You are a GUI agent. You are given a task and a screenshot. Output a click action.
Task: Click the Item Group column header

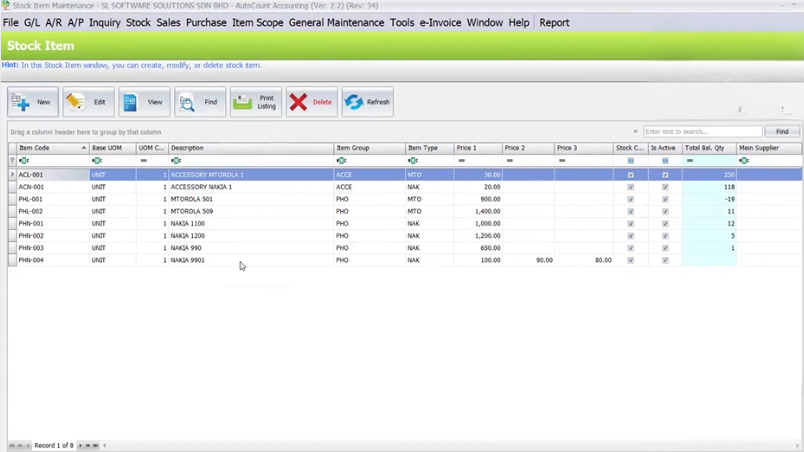point(369,148)
